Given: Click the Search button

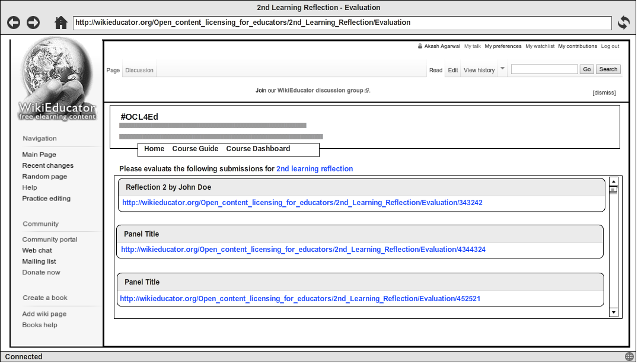Looking at the screenshot, I should (x=608, y=69).
